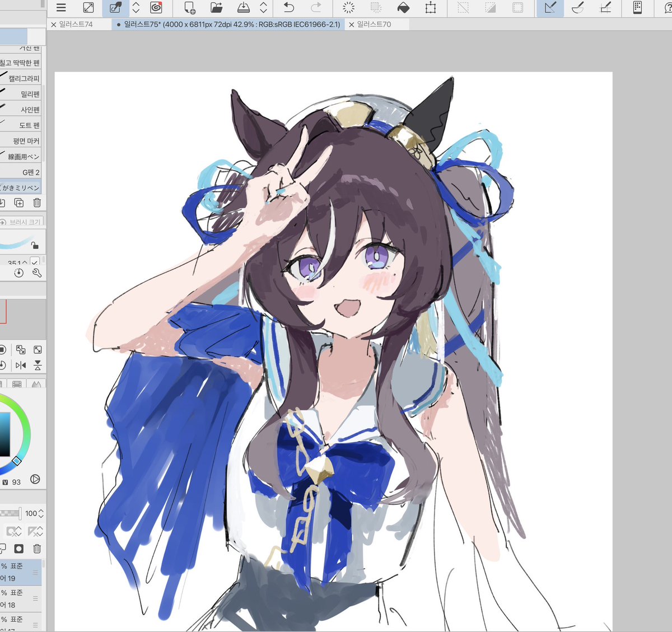The height and width of the screenshot is (632, 672).
Task: Select the 도트 펜 sub tool
Action: point(21,125)
